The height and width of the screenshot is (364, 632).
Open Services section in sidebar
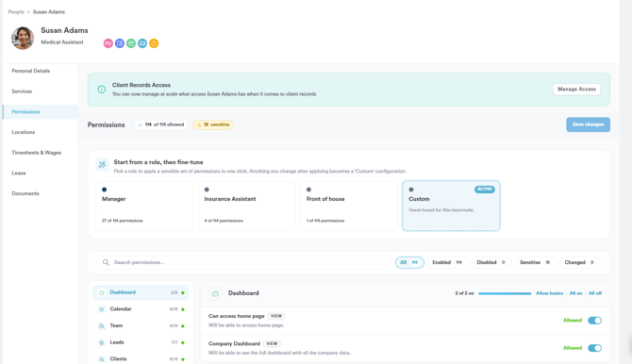click(x=41, y=91)
